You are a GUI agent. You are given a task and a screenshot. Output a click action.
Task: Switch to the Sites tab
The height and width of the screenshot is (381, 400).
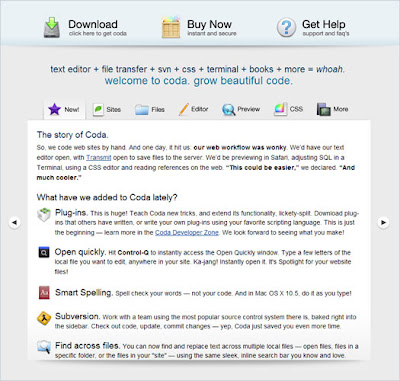[106, 109]
